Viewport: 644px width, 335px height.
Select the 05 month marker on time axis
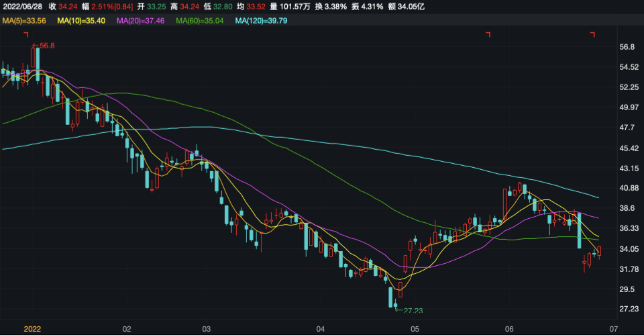tap(415, 329)
